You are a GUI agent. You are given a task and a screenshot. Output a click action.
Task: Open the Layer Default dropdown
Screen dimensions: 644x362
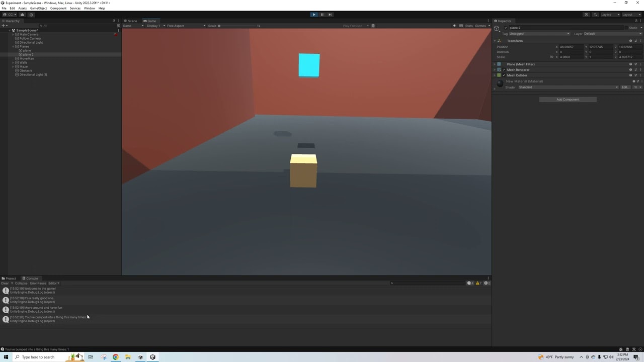click(x=612, y=34)
